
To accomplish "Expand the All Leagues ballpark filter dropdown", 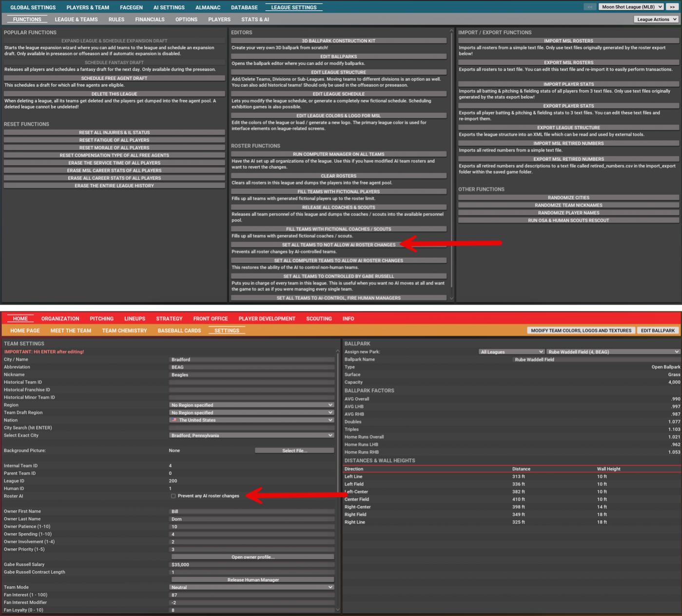I will pyautogui.click(x=511, y=352).
